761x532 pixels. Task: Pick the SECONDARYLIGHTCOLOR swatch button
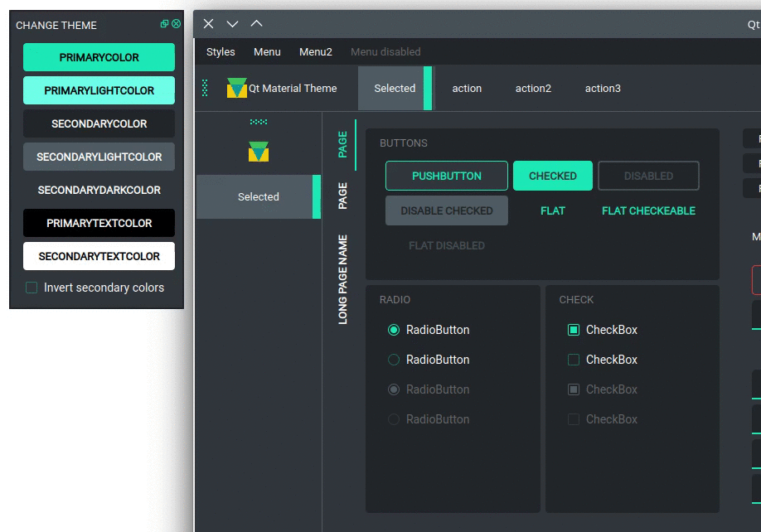pos(99,157)
